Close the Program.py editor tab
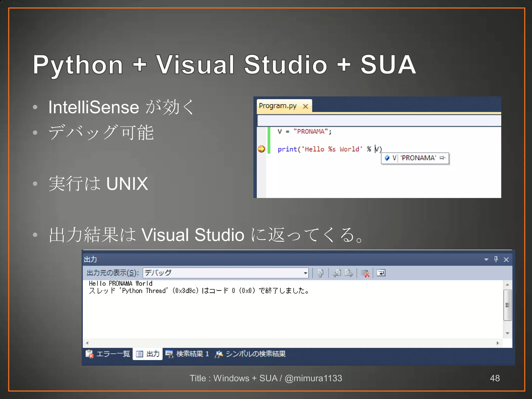 pos(305,106)
